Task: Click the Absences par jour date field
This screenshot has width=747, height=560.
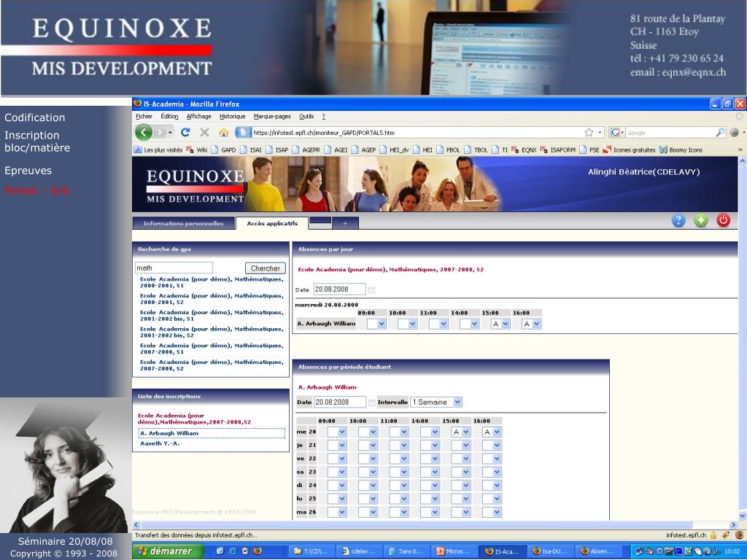Action: click(x=339, y=289)
